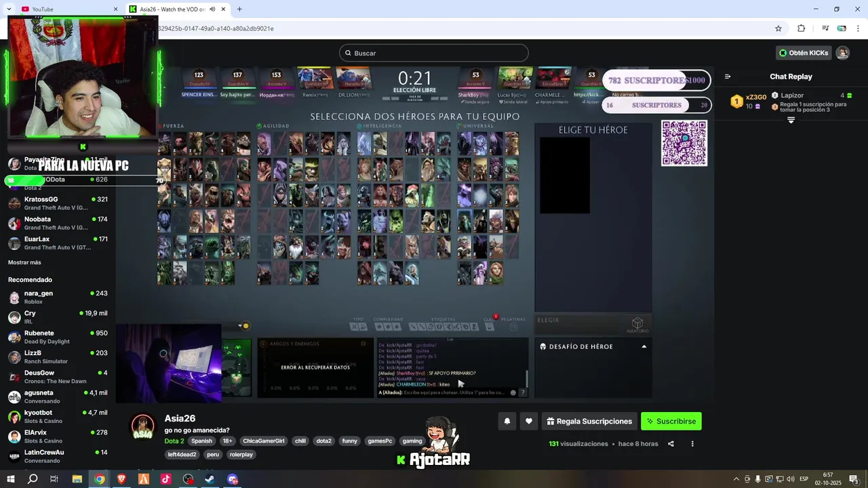Open Windows taskbar search
This screenshot has height=488, width=868.
pyautogui.click(x=33, y=479)
